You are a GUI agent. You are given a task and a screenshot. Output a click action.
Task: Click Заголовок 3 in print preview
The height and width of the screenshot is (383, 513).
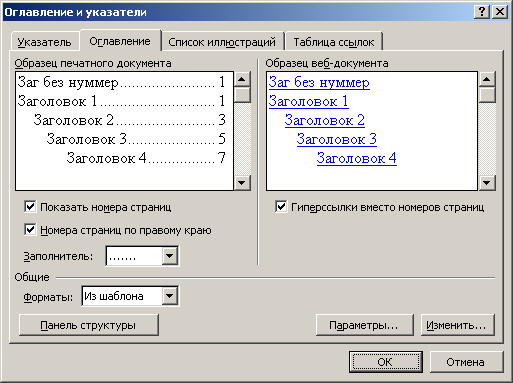pyautogui.click(x=87, y=139)
